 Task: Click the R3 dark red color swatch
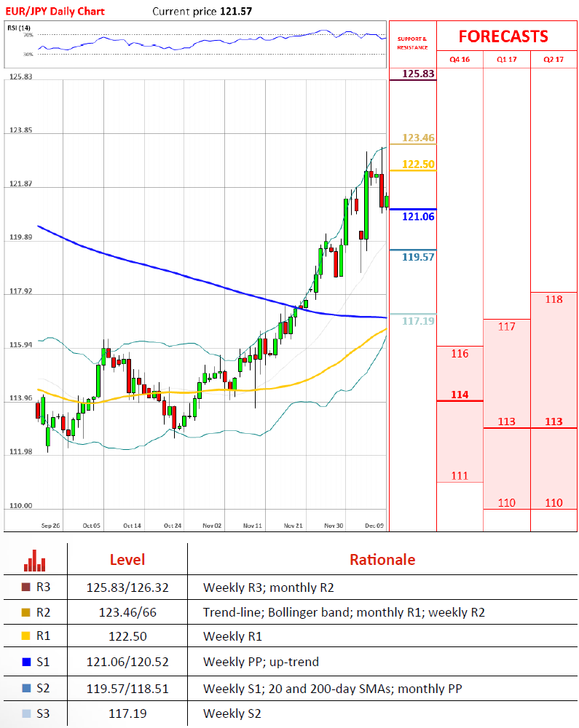tap(26, 587)
